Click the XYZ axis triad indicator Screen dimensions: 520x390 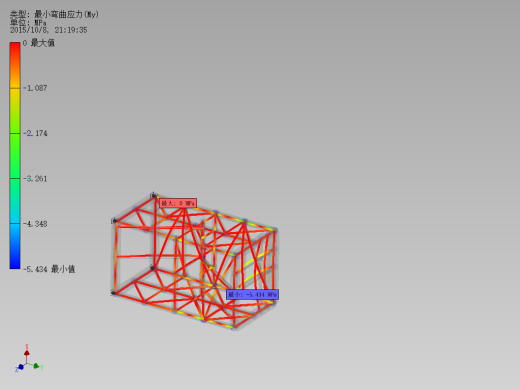(29, 359)
